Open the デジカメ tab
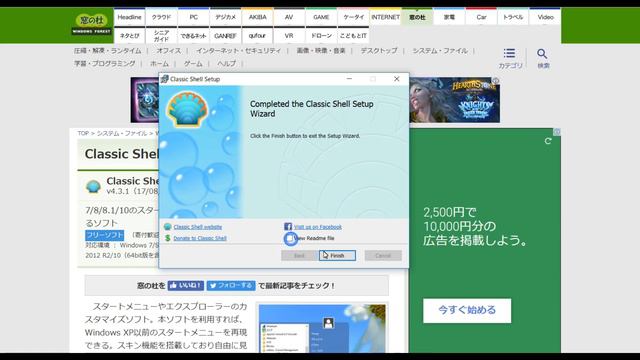This screenshot has width=640, height=360. click(225, 17)
